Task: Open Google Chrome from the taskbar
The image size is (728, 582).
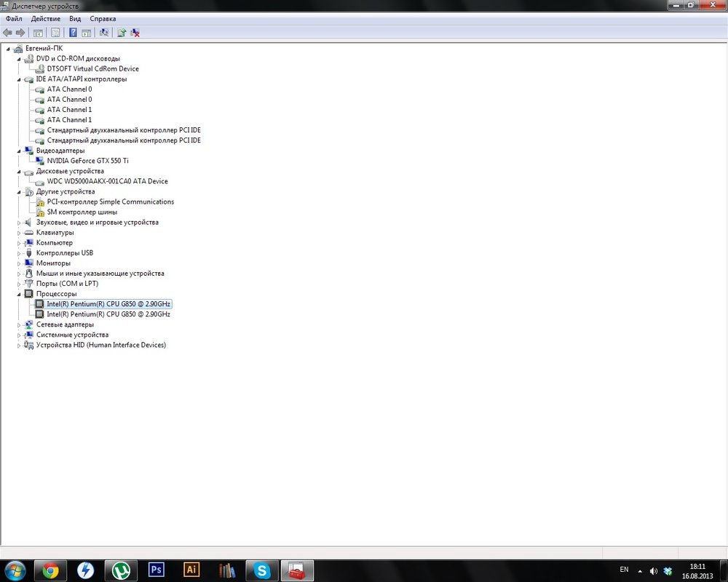Action: 50,569
